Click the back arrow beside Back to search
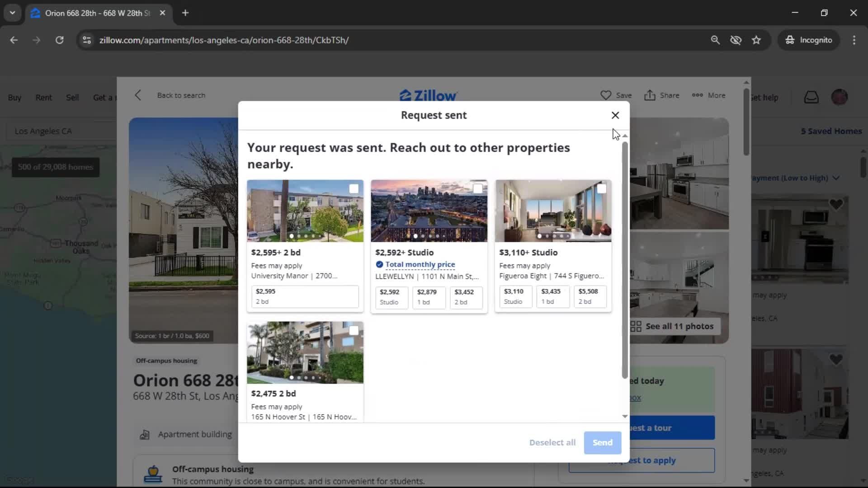This screenshot has height=488, width=868. click(138, 95)
